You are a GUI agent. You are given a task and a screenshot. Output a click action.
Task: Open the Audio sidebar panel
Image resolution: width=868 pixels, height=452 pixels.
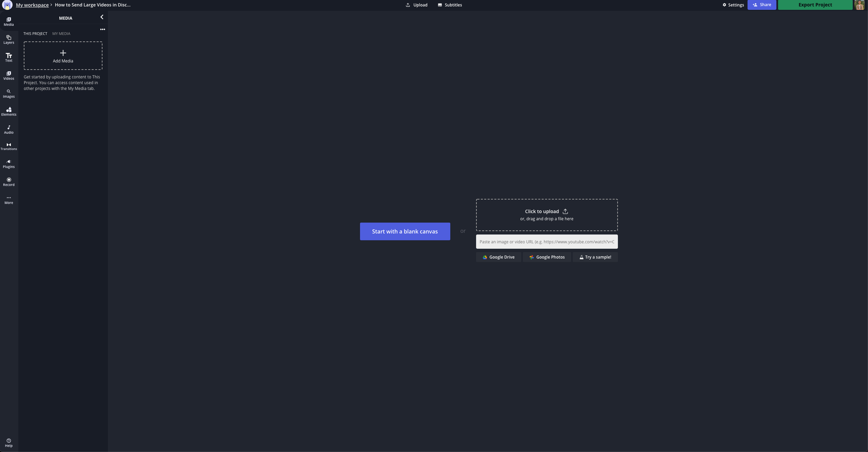click(x=9, y=129)
